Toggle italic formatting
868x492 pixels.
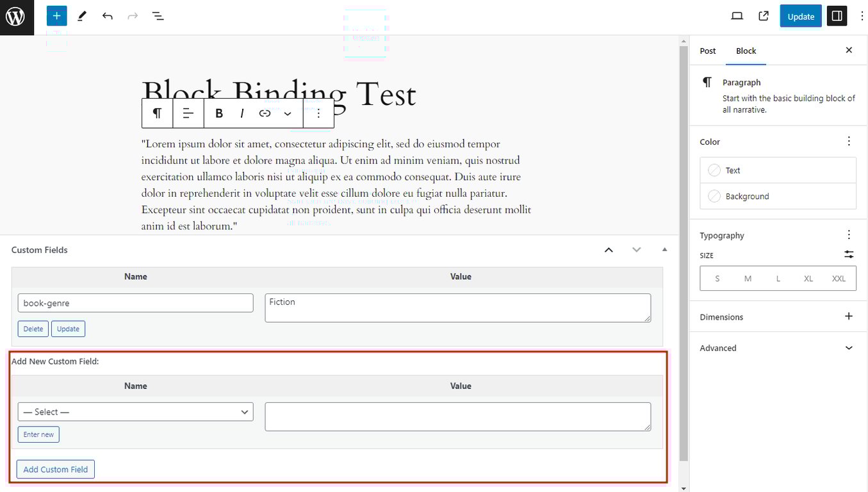point(242,113)
